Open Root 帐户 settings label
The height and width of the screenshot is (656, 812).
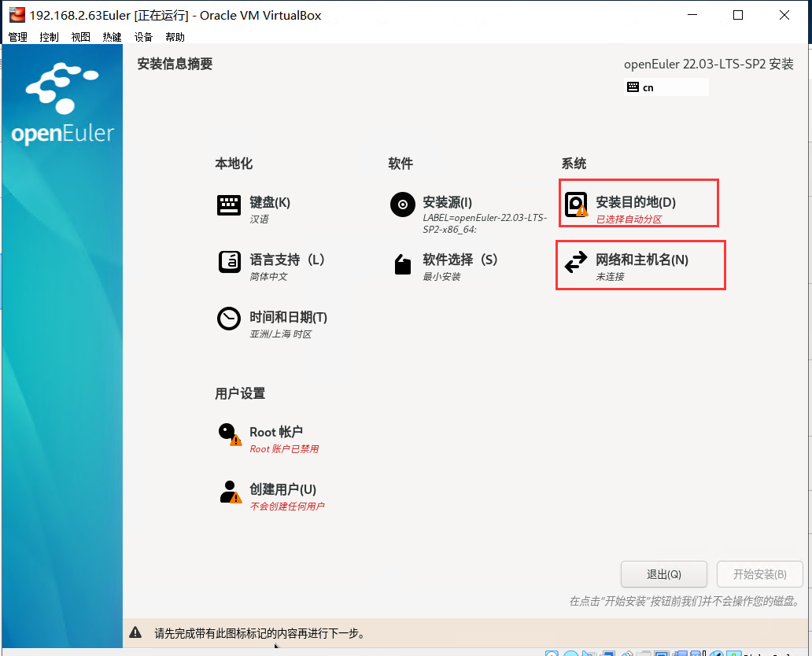click(276, 432)
